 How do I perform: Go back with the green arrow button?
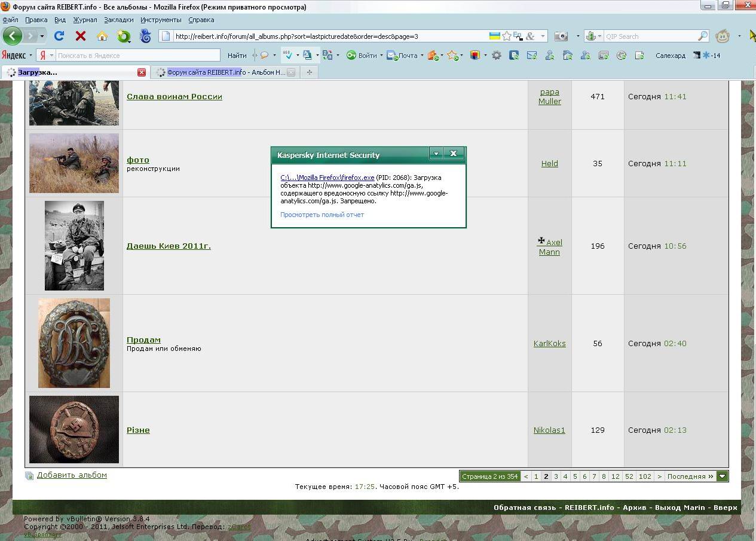tap(12, 36)
